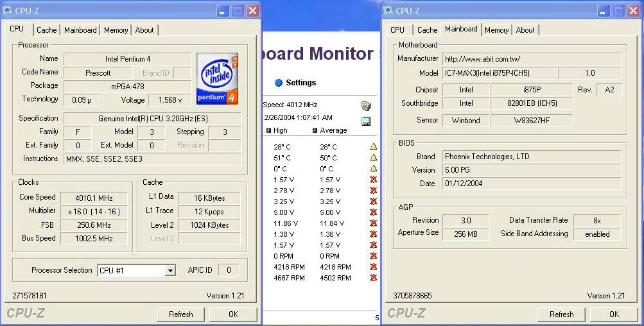Viewport: 644px width, 326px height.
Task: Click the green High column icon
Action: coord(268,130)
